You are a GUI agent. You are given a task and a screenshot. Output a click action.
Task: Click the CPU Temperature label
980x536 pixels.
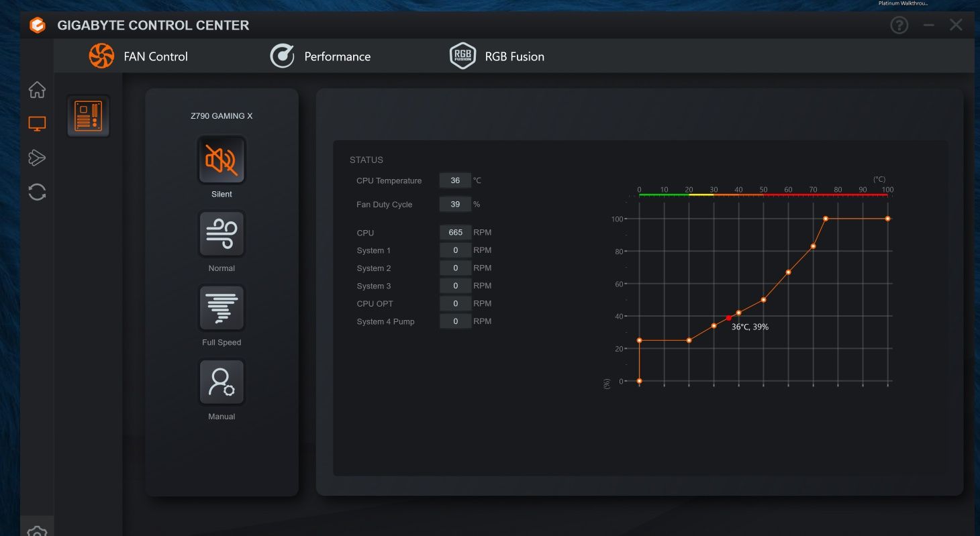[x=389, y=181]
